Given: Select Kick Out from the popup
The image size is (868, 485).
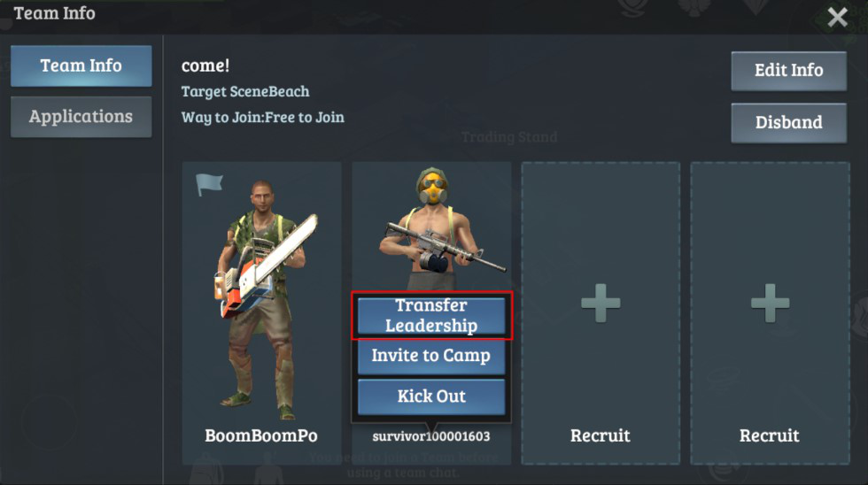Looking at the screenshot, I should (x=431, y=396).
